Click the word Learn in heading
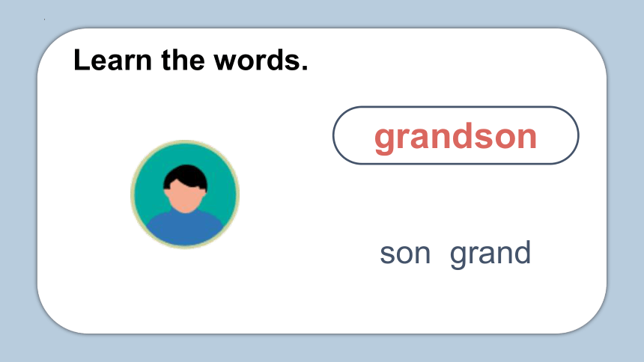The height and width of the screenshot is (362, 644). 112,60
